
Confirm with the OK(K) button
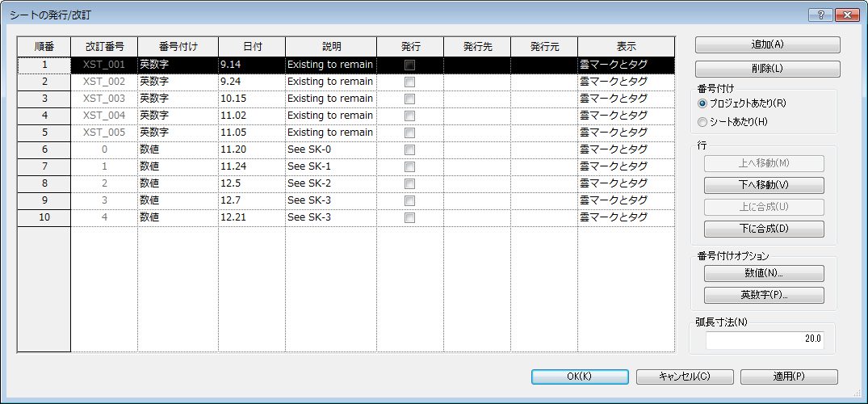(580, 377)
